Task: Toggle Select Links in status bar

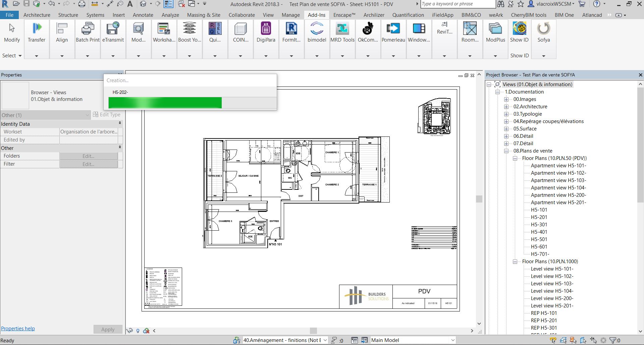Action: tap(553, 340)
